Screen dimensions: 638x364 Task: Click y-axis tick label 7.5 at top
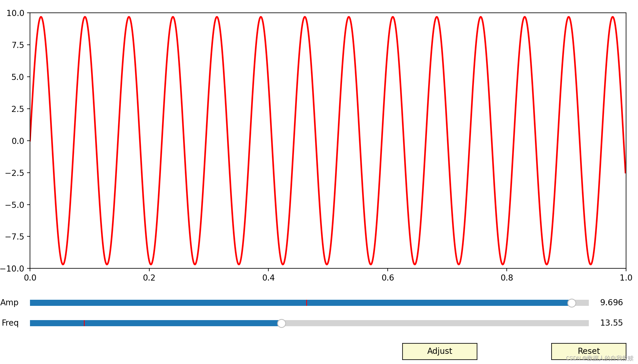coord(18,45)
